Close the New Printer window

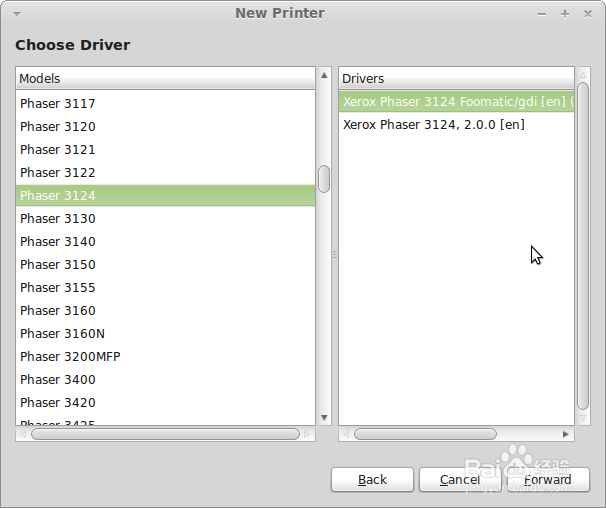[588, 14]
